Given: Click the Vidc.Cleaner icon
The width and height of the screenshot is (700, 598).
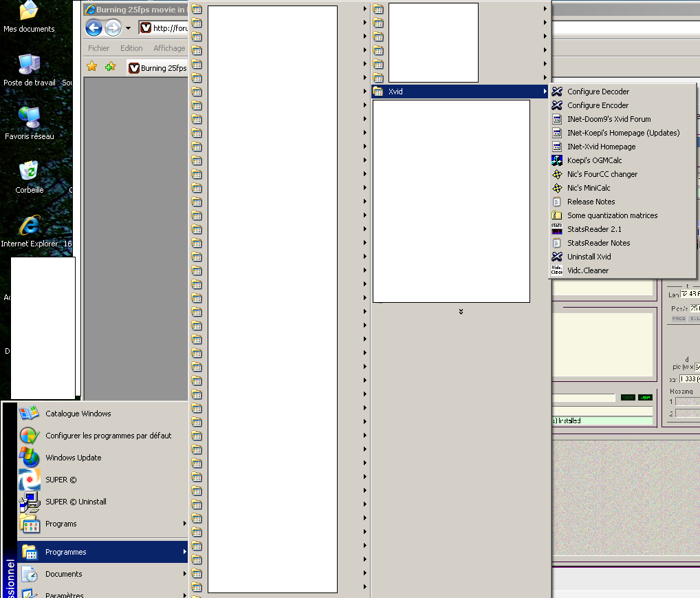Looking at the screenshot, I should pyautogui.click(x=557, y=270).
